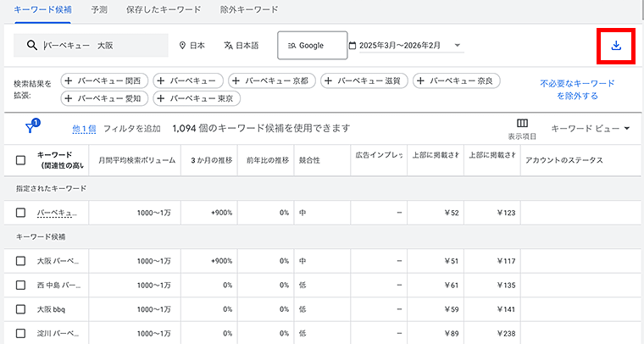Viewport: 644px width, 344px height.
Task: Add plain バーベキュー broaden chip
Action: pos(188,80)
